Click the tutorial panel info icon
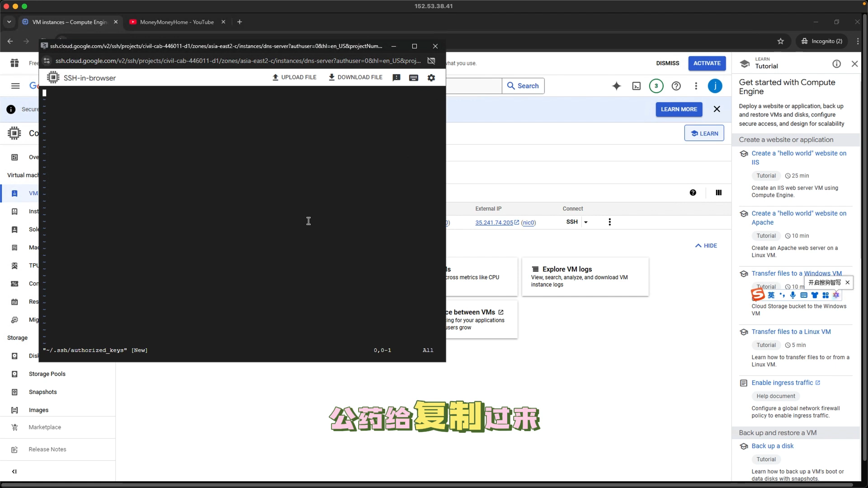This screenshot has height=488, width=868. point(837,64)
